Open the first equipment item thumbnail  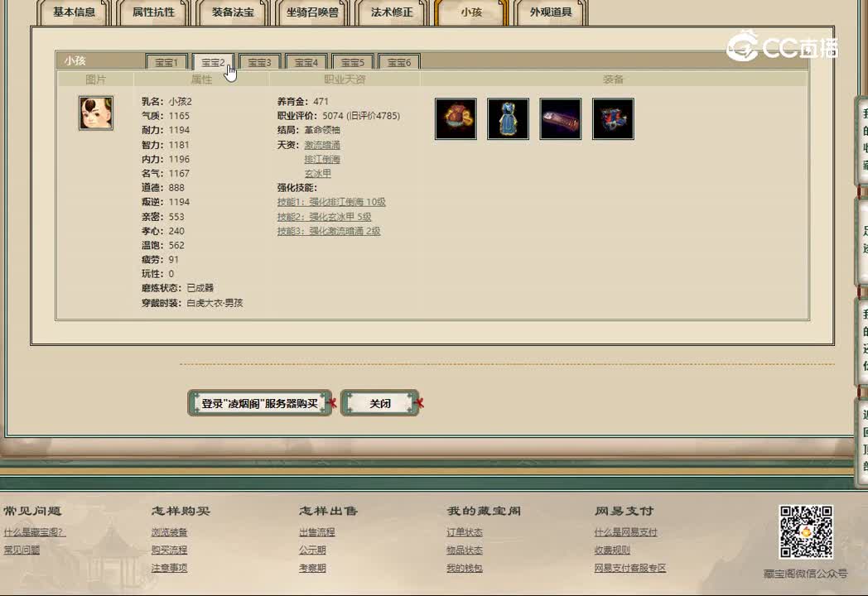coord(456,118)
